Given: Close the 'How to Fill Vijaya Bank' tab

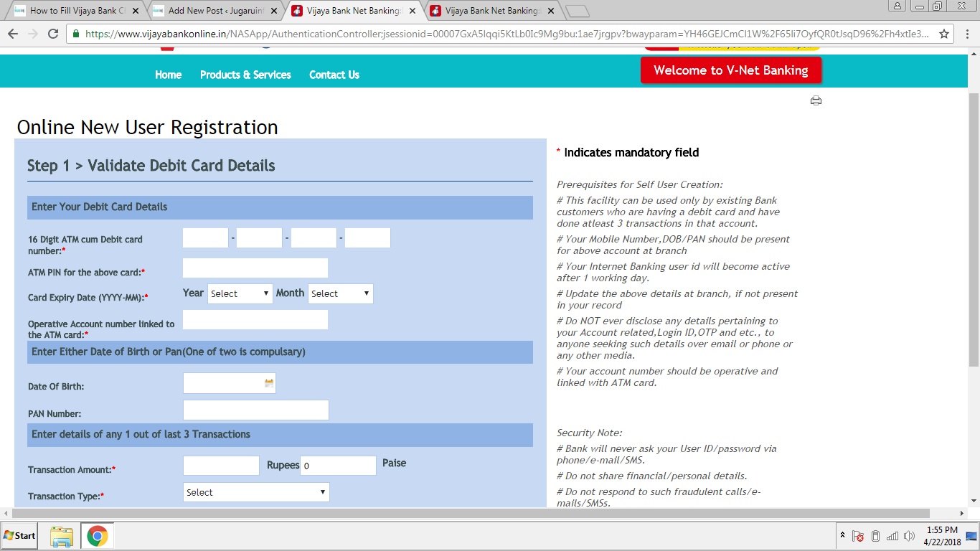Looking at the screenshot, I should point(135,11).
